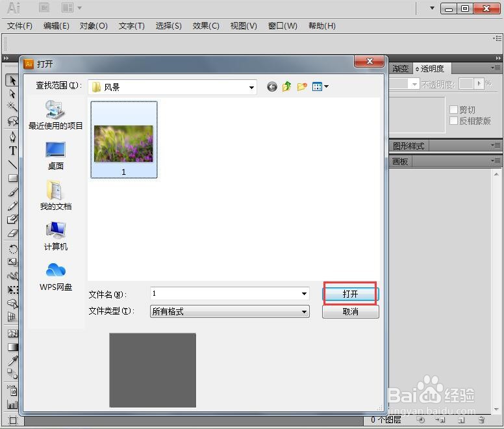
Task: Expand the 文件名 dropdown arrow
Action: [304, 293]
